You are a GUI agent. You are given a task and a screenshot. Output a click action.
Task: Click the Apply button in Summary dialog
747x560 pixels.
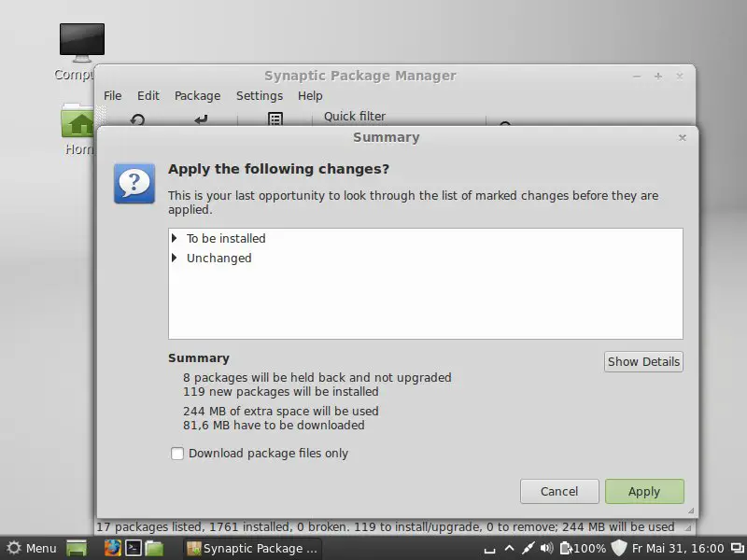[x=644, y=492]
